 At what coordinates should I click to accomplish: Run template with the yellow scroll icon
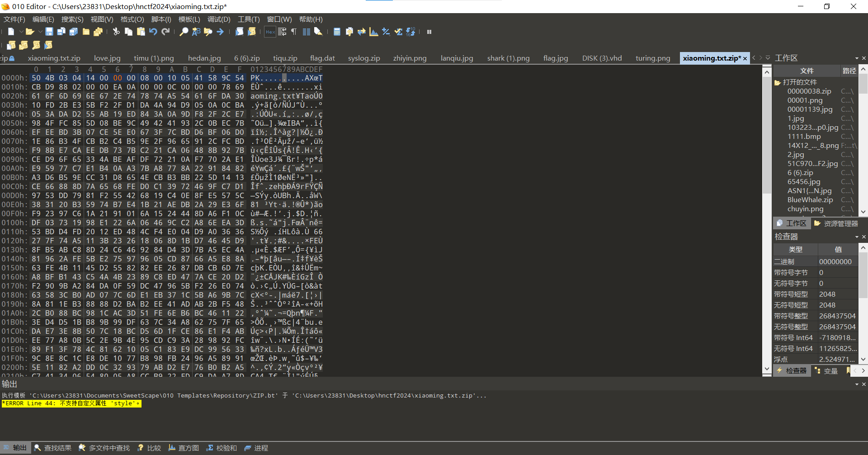click(252, 32)
